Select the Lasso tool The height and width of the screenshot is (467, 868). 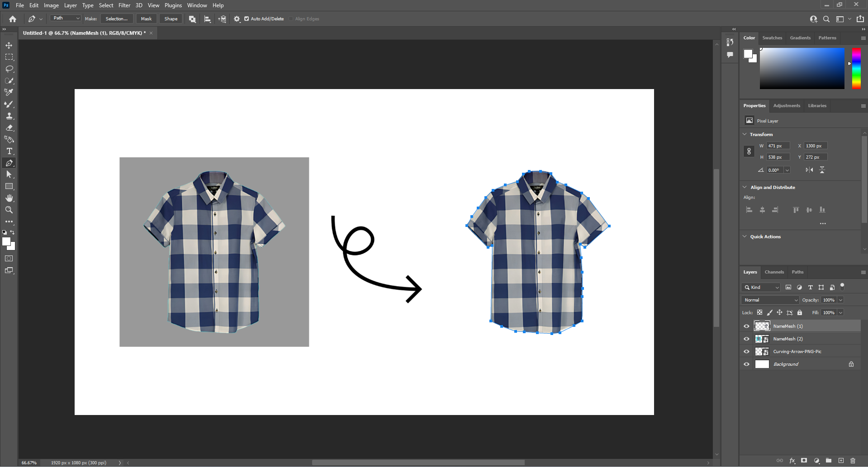pos(9,69)
